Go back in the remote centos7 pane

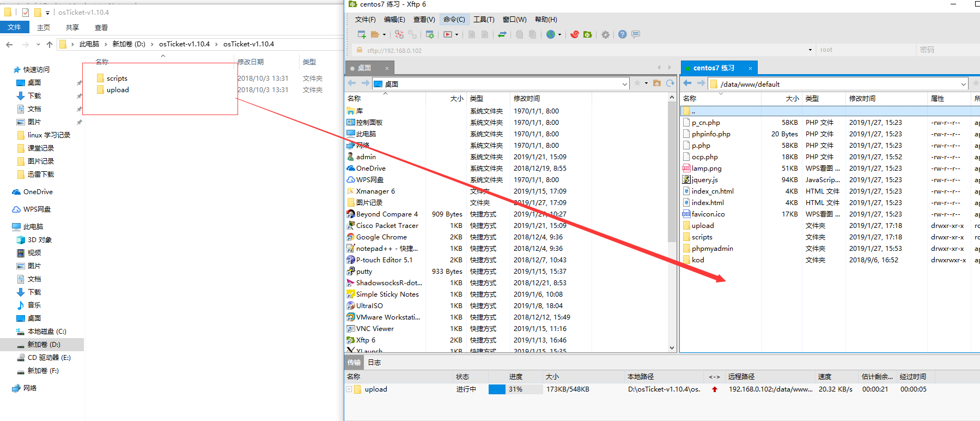687,83
